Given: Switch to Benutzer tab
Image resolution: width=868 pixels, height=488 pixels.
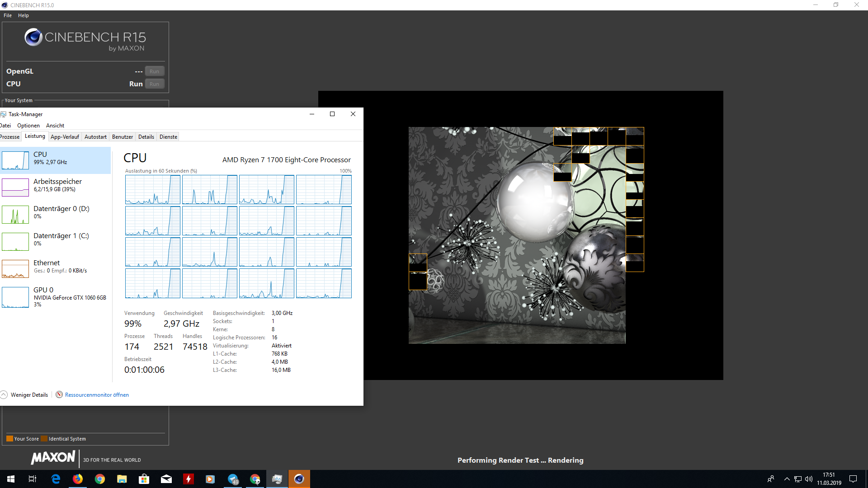Looking at the screenshot, I should pos(123,137).
